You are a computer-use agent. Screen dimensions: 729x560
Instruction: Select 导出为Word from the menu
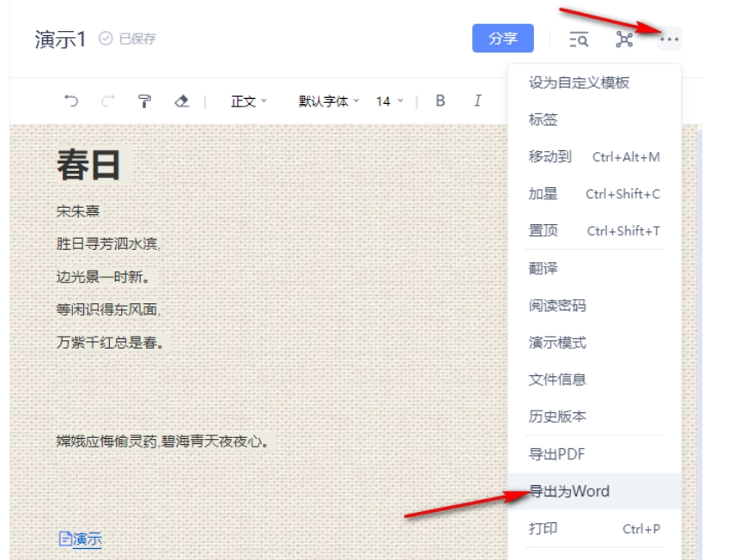click(x=568, y=491)
